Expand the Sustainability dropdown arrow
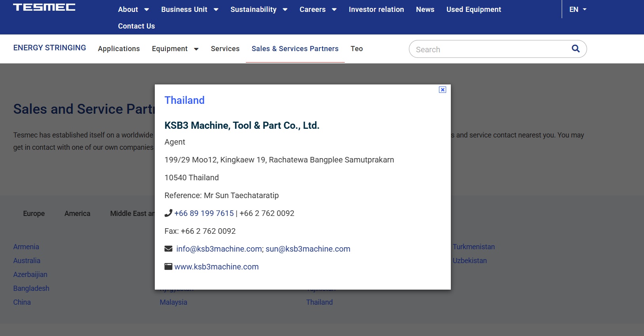 pyautogui.click(x=285, y=10)
